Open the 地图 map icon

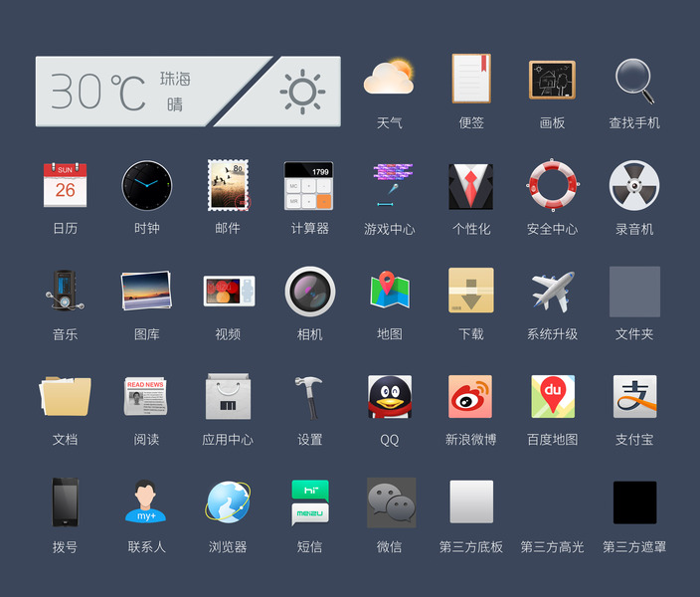390,290
